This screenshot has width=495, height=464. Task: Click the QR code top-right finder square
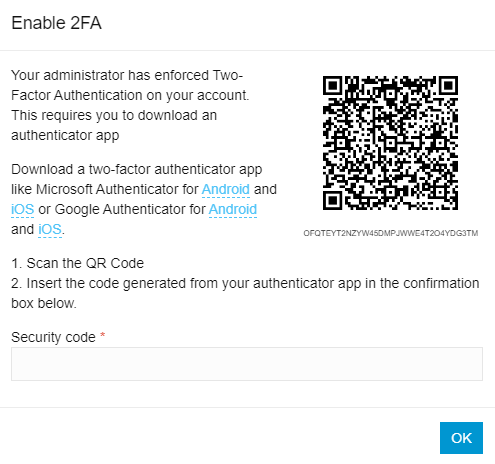tap(448, 85)
